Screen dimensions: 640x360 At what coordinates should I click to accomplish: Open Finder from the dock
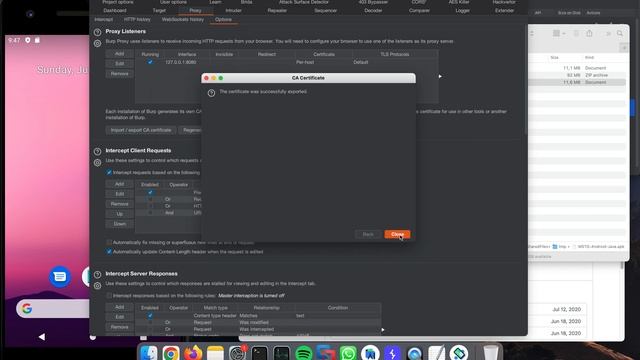149,353
